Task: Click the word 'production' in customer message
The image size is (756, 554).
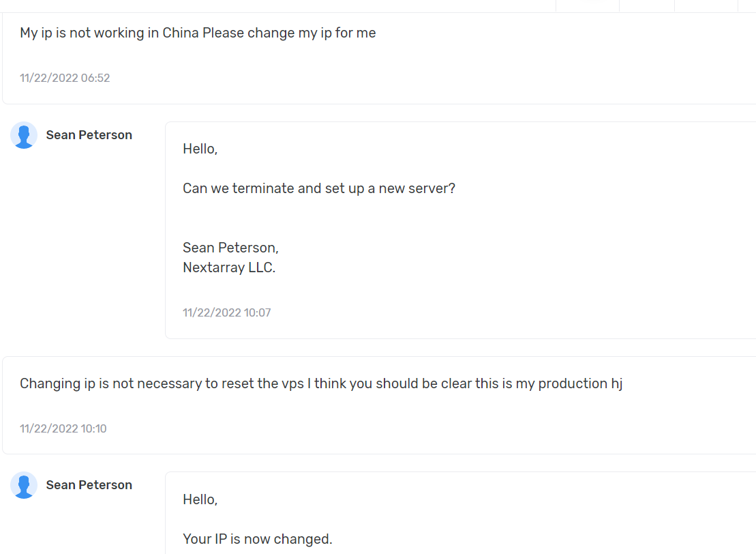Action: [x=572, y=383]
